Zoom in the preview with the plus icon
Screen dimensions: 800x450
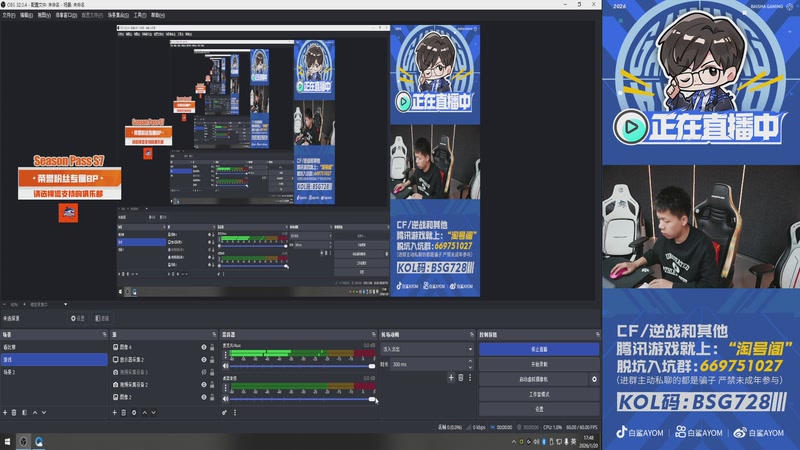click(x=24, y=305)
